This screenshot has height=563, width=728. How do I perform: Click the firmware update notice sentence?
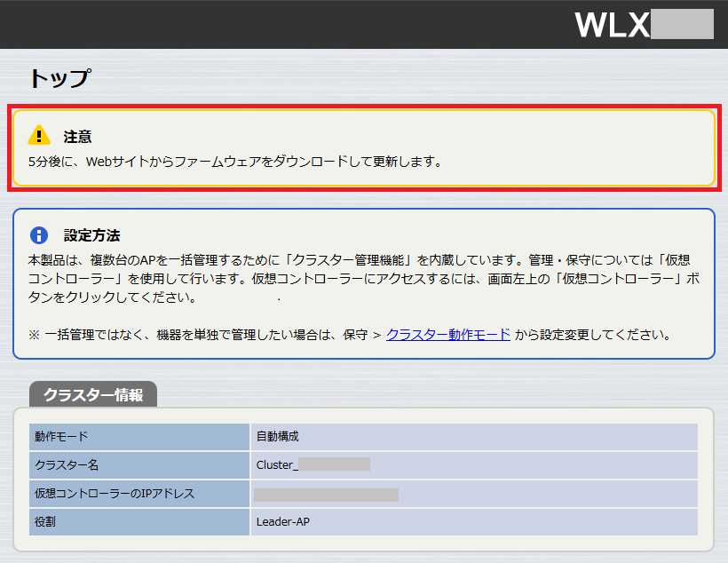(x=235, y=162)
